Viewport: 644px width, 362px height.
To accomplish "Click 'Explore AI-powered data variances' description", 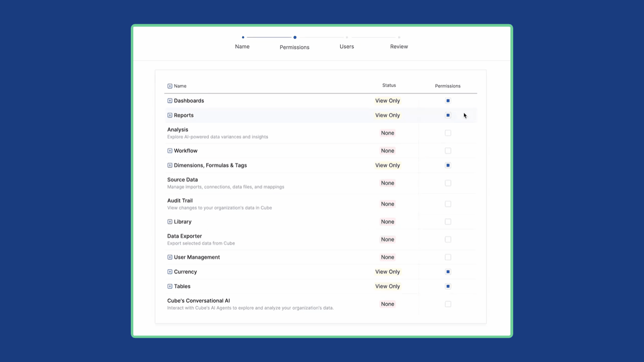I will 218,137.
